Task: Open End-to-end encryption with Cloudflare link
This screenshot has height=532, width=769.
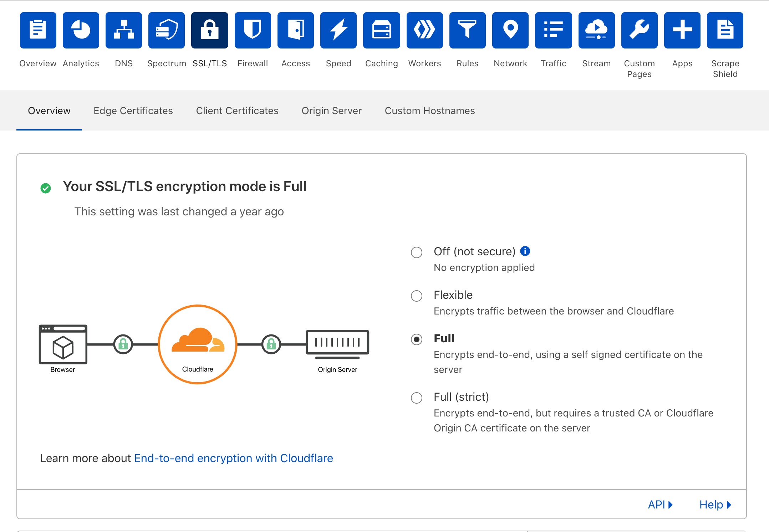Action: click(x=234, y=458)
